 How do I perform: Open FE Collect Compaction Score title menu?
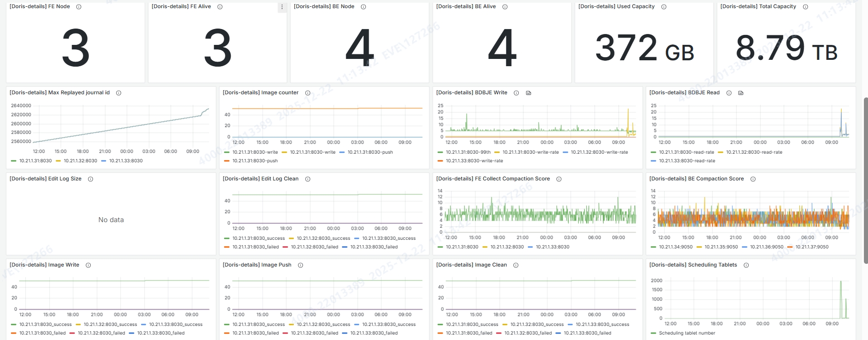pyautogui.click(x=493, y=179)
